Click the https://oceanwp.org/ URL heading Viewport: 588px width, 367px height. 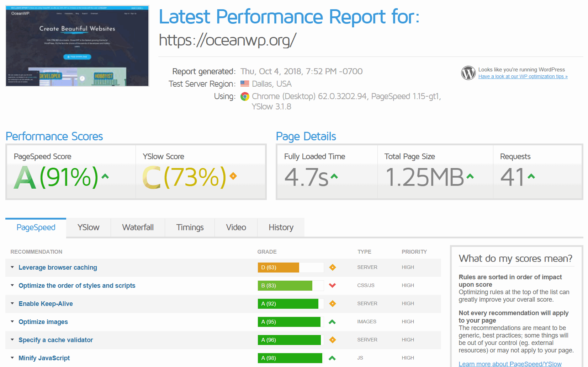tap(227, 40)
